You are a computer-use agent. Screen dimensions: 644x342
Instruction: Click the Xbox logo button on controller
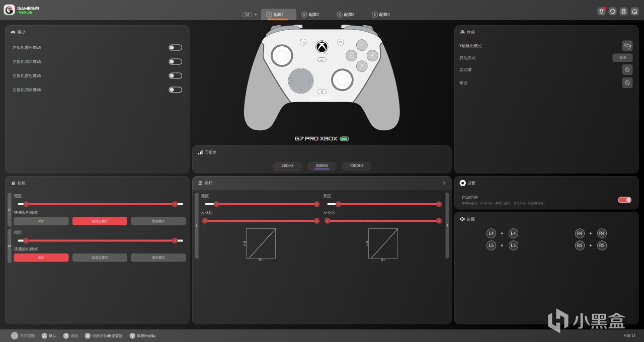pos(322,46)
